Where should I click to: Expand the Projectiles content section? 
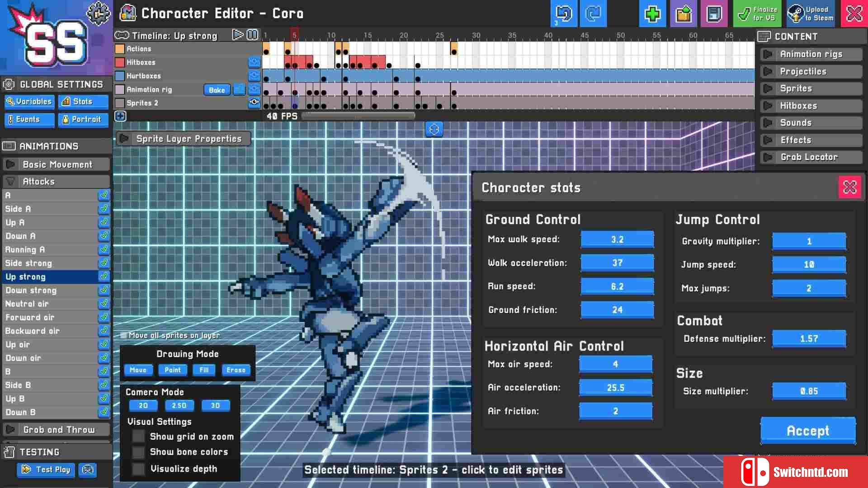[811, 71]
